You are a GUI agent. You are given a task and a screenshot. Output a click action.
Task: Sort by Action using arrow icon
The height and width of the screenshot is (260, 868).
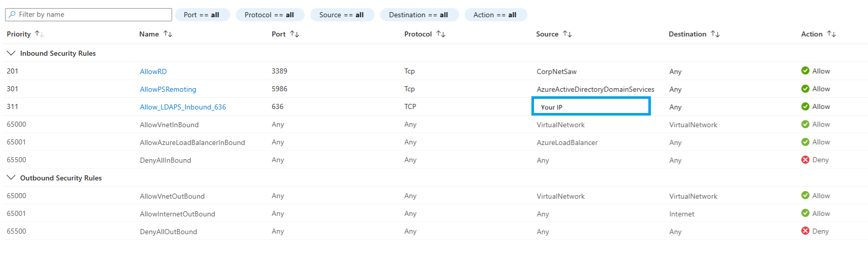(831, 34)
